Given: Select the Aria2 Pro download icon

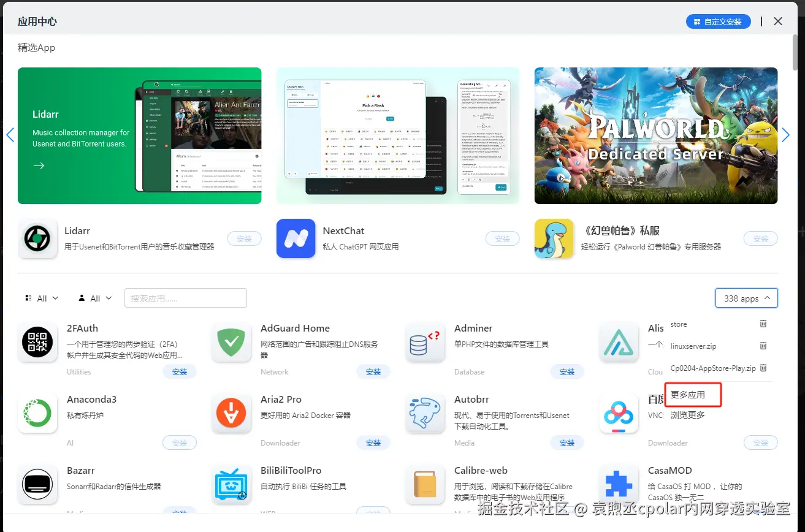Looking at the screenshot, I should [231, 413].
